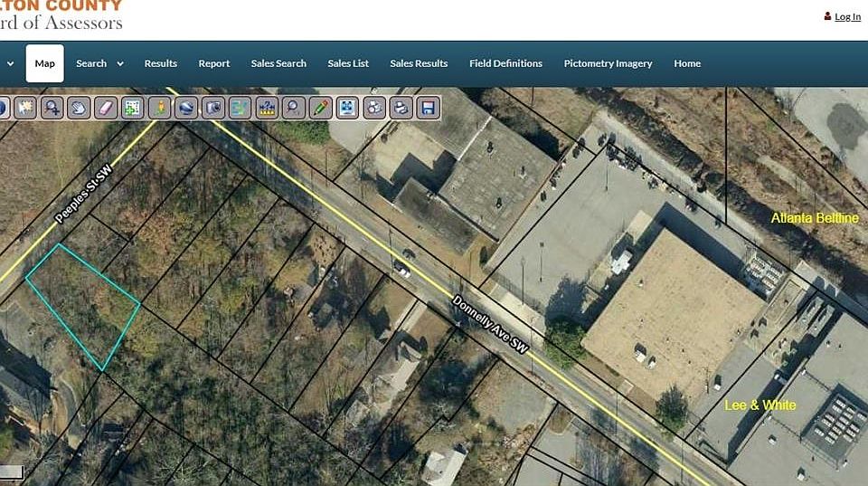868x486 pixels.
Task: Open the Map tab
Action: (45, 63)
